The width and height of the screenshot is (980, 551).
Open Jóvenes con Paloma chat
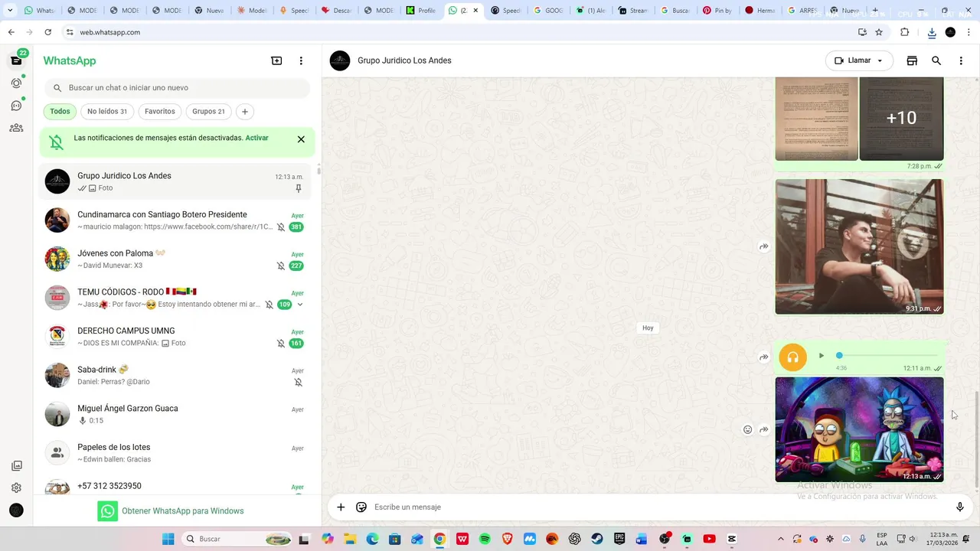175,259
